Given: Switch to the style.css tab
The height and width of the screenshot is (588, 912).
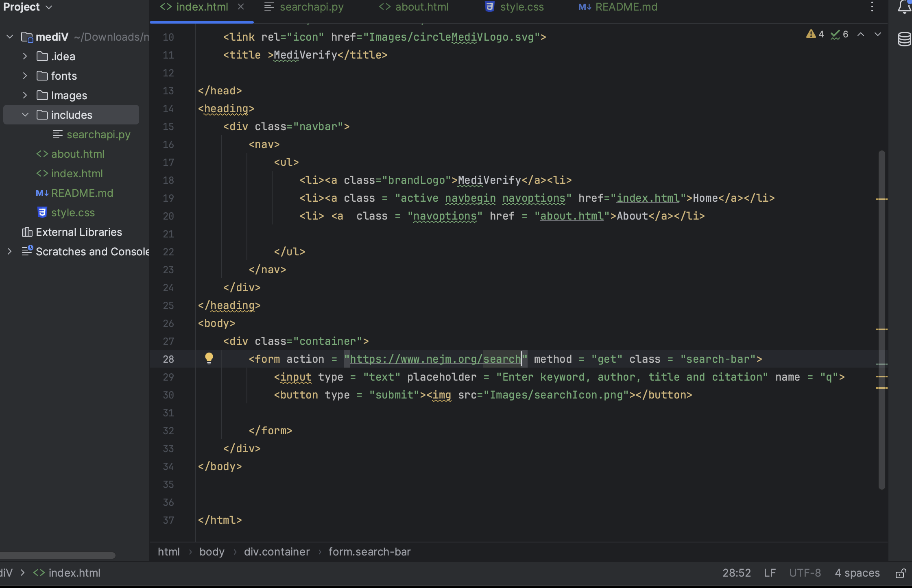Looking at the screenshot, I should click(521, 7).
